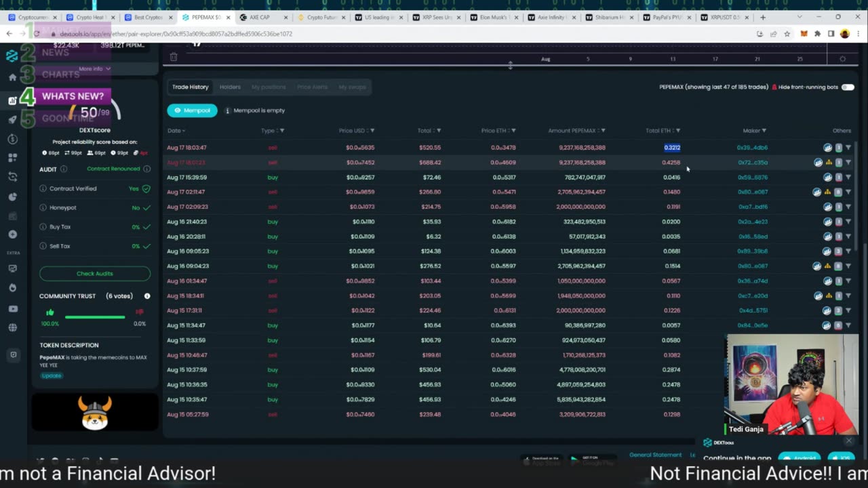868x488 pixels.
Task: Close the DEXTools app banner
Action: coord(848,441)
